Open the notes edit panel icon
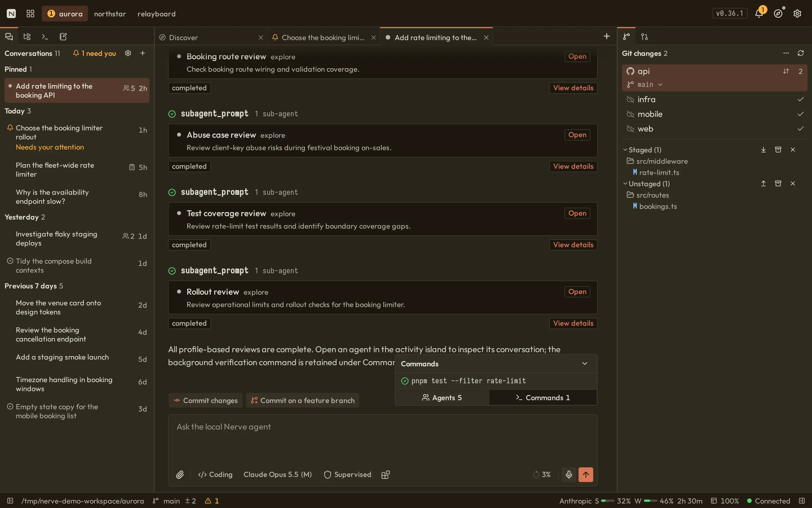812x508 pixels. [x=63, y=37]
